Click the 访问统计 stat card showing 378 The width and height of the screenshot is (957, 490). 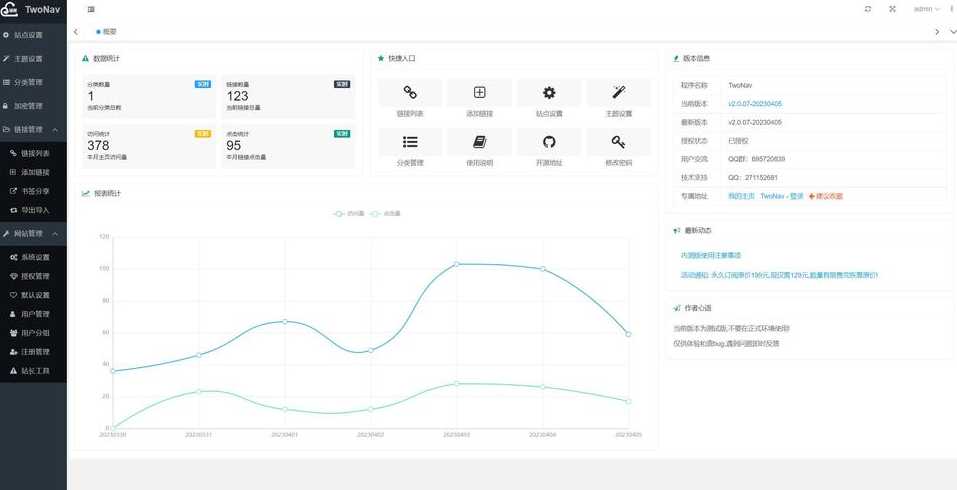tap(149, 146)
